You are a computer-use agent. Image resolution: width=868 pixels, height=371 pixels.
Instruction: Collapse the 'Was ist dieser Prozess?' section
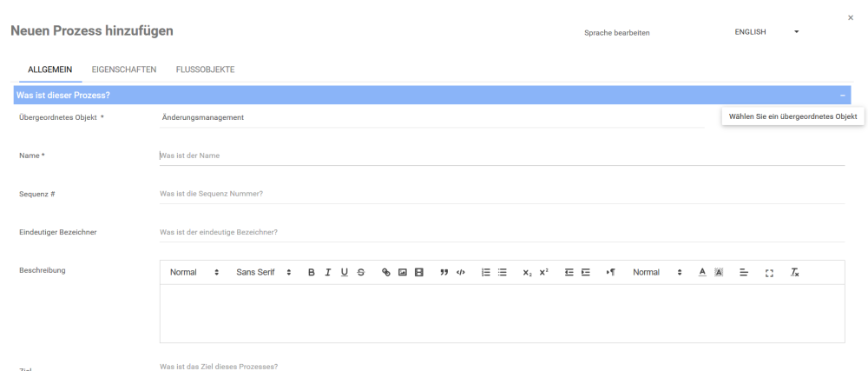pyautogui.click(x=843, y=96)
